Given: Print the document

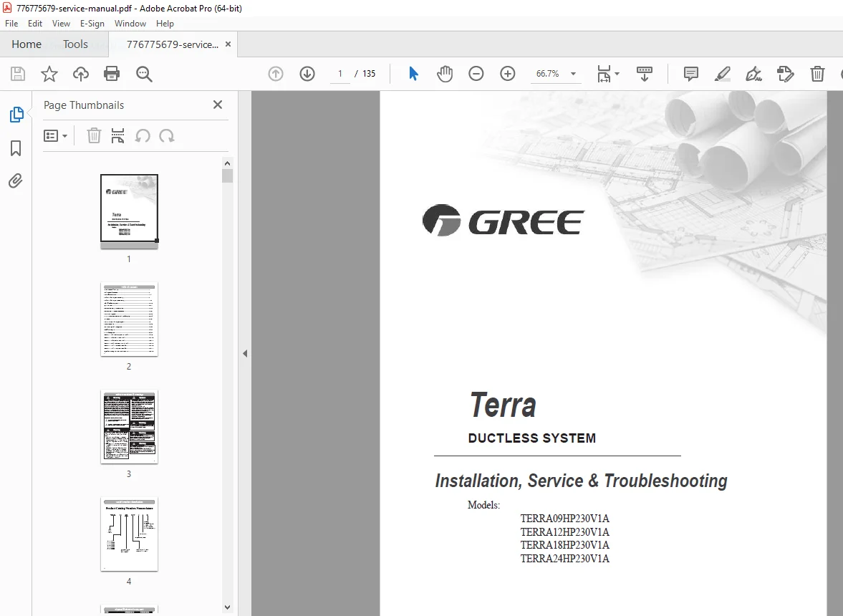Looking at the screenshot, I should click(x=112, y=74).
